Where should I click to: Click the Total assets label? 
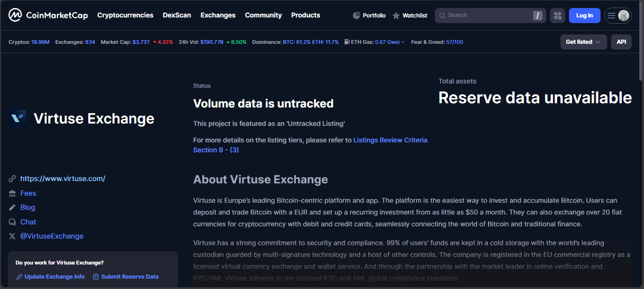point(458,81)
